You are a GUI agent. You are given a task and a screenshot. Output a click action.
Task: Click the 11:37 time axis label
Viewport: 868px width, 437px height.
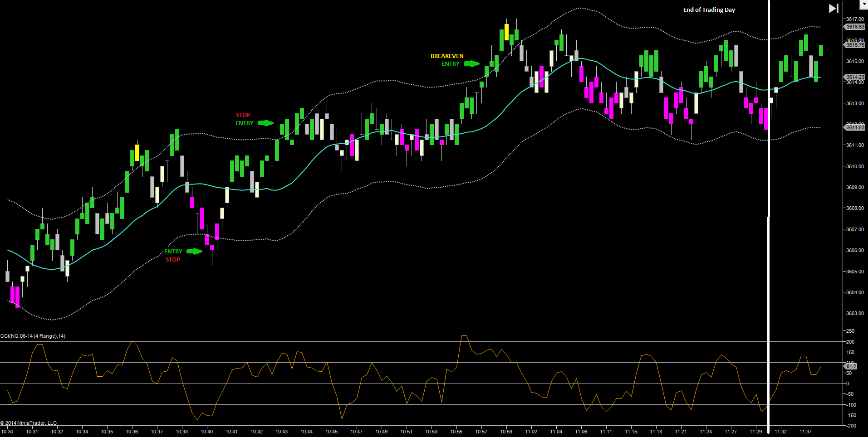806,432
